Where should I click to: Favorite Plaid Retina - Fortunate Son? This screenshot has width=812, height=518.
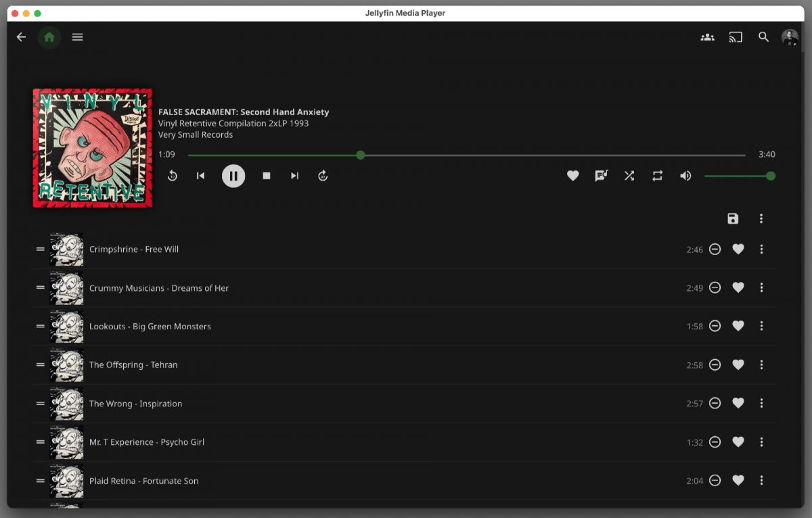click(738, 480)
